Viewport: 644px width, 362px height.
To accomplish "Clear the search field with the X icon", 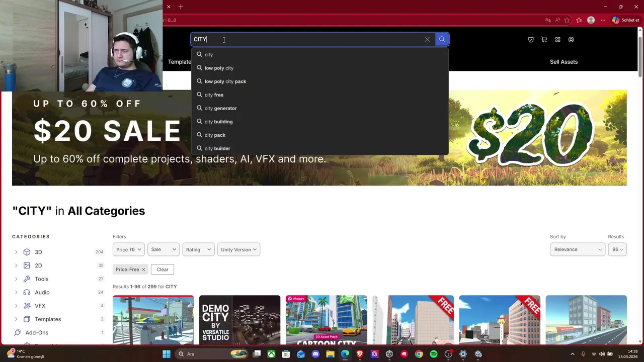I will point(427,39).
